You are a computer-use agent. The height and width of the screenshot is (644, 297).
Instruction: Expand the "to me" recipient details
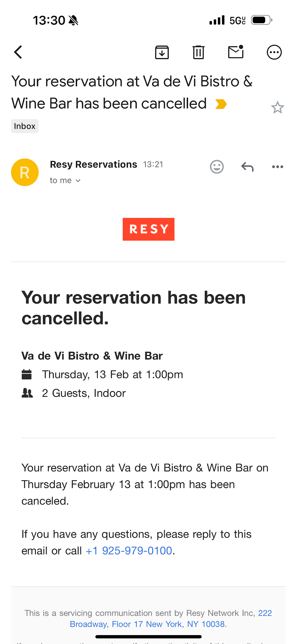(x=65, y=180)
